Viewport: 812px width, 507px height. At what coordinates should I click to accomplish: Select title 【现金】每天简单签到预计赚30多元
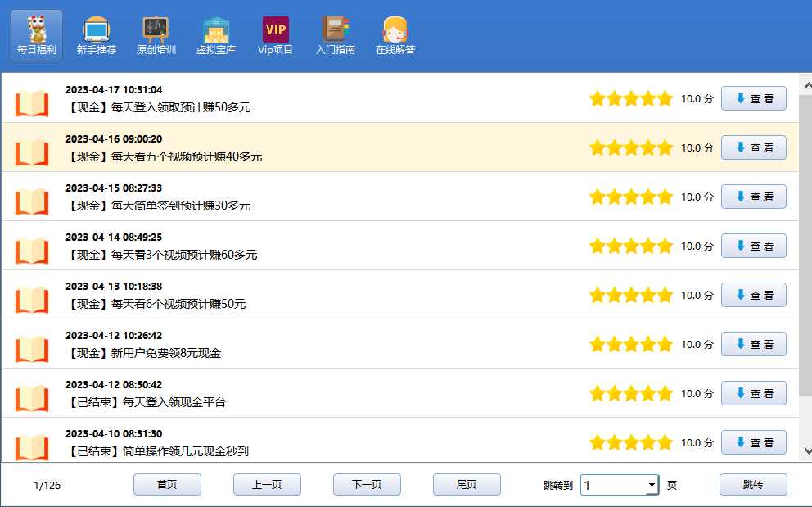click(159, 206)
